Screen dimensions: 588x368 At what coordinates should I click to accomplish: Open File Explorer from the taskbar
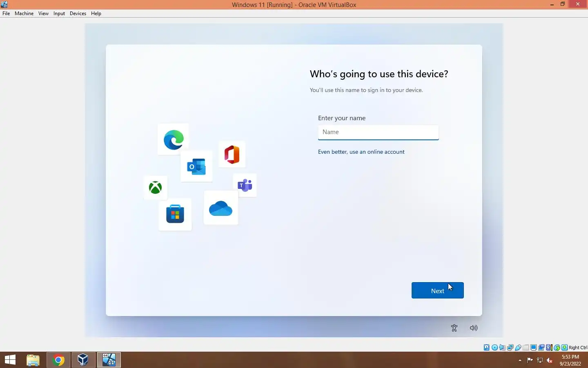33,360
